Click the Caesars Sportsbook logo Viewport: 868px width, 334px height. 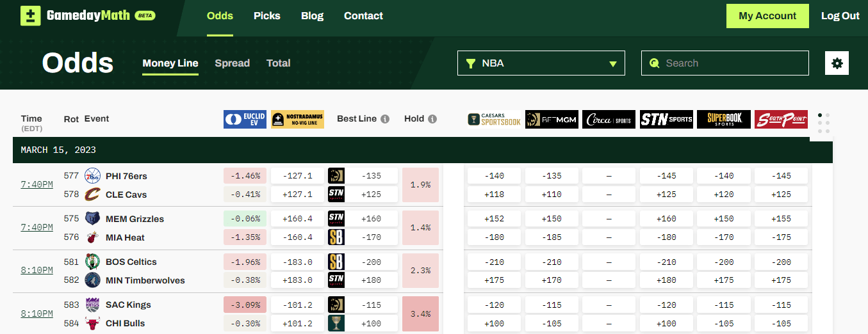coord(495,119)
